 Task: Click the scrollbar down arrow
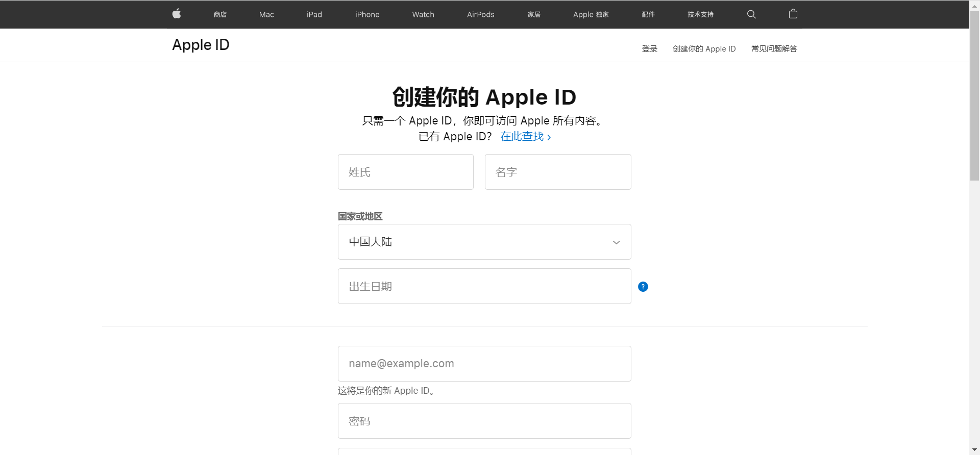point(974,450)
